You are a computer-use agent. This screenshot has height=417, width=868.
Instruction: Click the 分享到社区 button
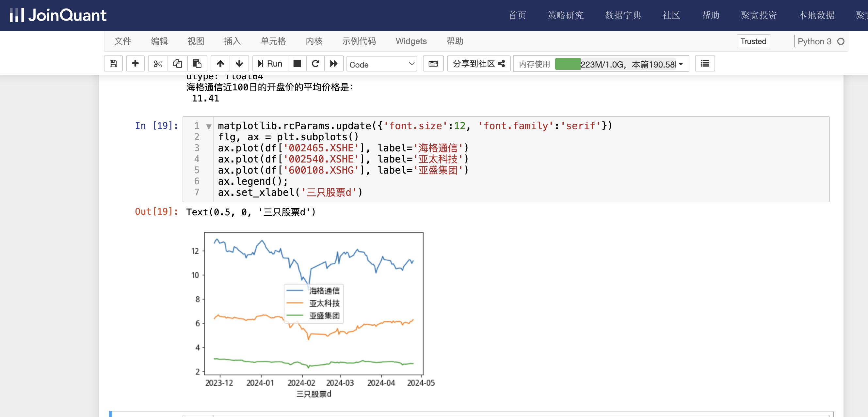[478, 64]
